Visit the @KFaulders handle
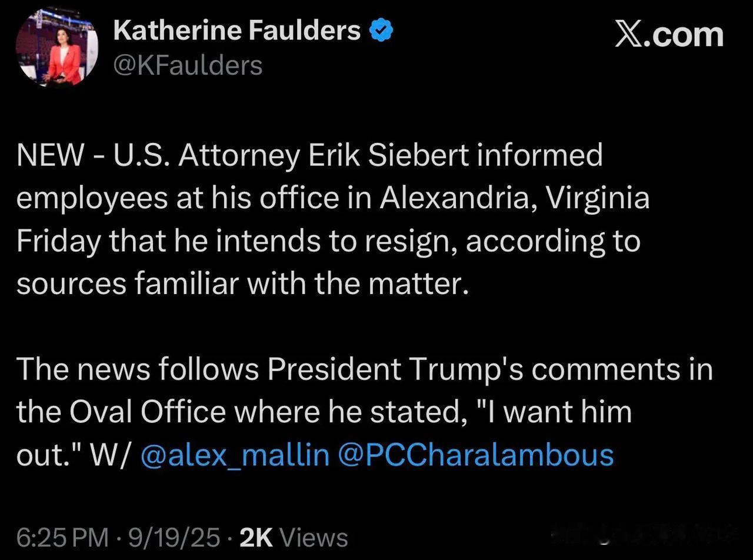 click(188, 65)
